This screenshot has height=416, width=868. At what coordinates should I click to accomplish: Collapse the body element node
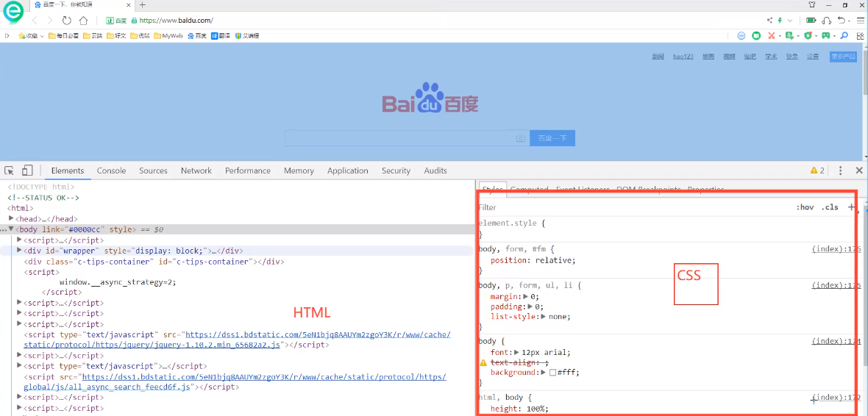pos(11,229)
